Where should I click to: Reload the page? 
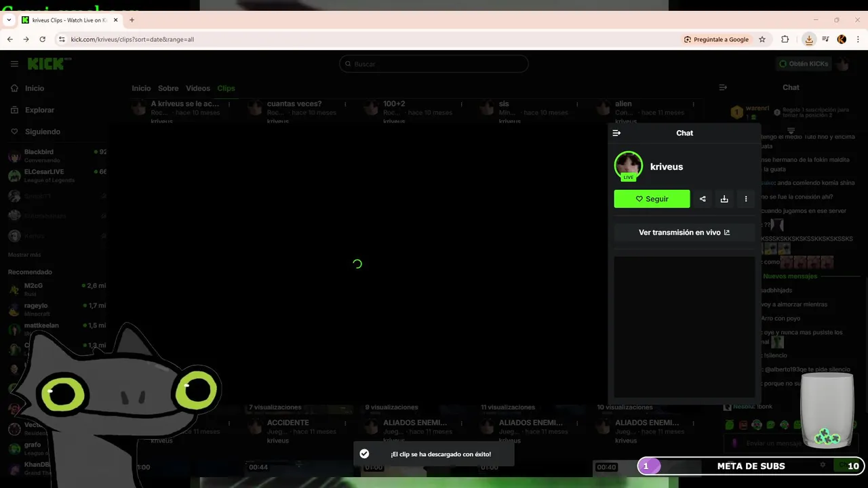(x=42, y=39)
